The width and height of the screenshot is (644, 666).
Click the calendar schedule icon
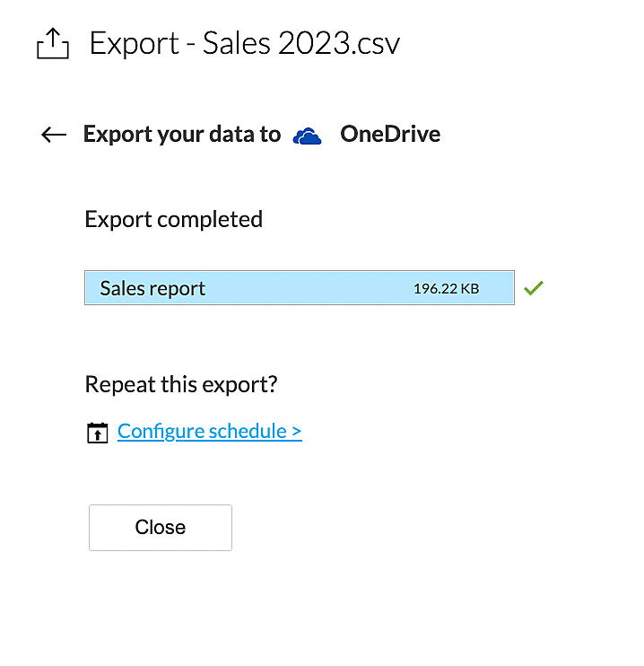[x=97, y=433]
